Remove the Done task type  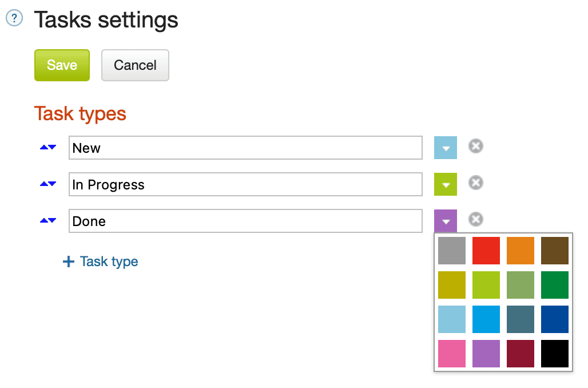point(475,220)
